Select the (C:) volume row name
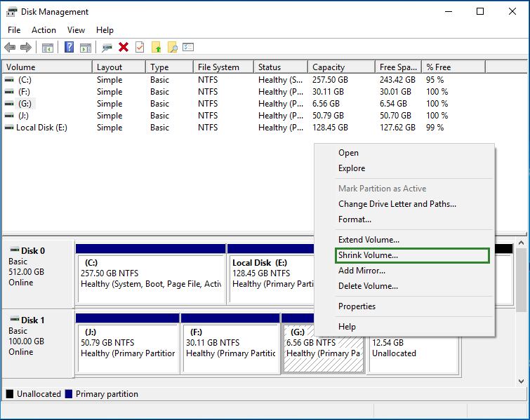 [x=25, y=80]
